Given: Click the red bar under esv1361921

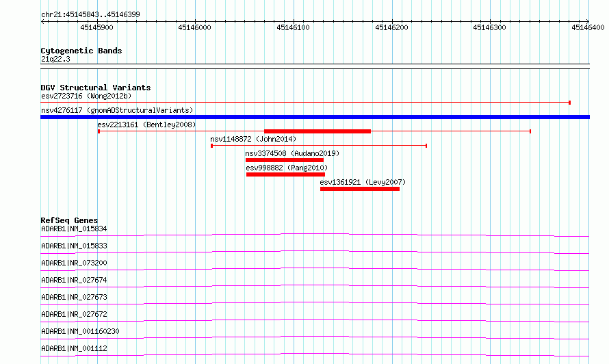Looking at the screenshot, I should point(360,189).
